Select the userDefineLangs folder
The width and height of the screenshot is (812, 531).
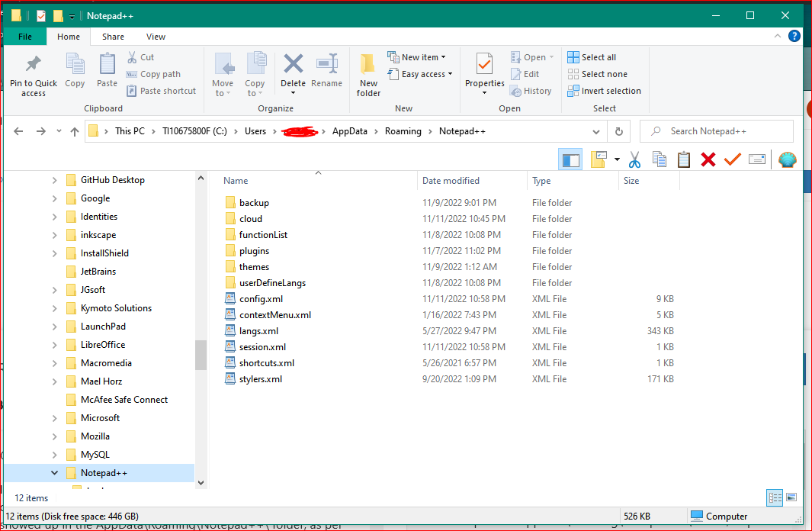(272, 283)
